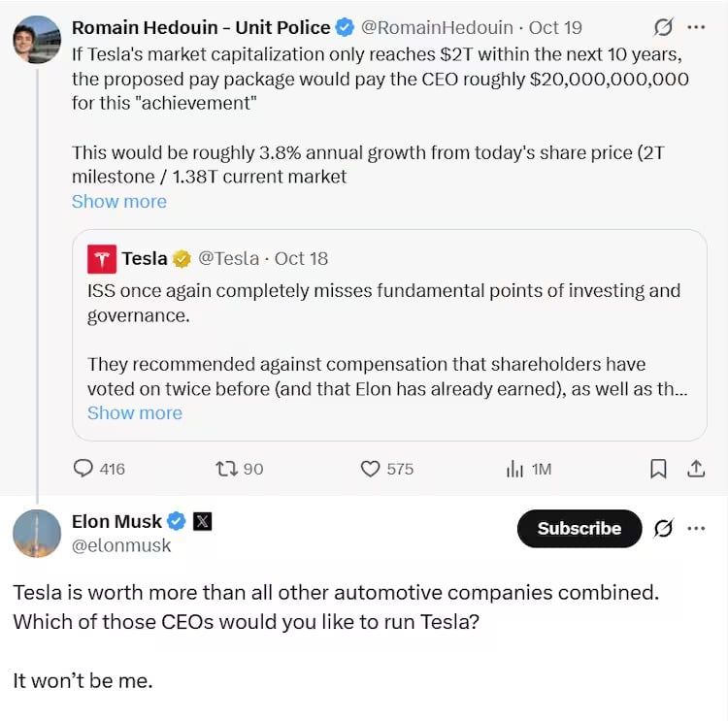Image resolution: width=728 pixels, height=721 pixels.
Task: Click the @elonmusk handle
Action: click(121, 545)
